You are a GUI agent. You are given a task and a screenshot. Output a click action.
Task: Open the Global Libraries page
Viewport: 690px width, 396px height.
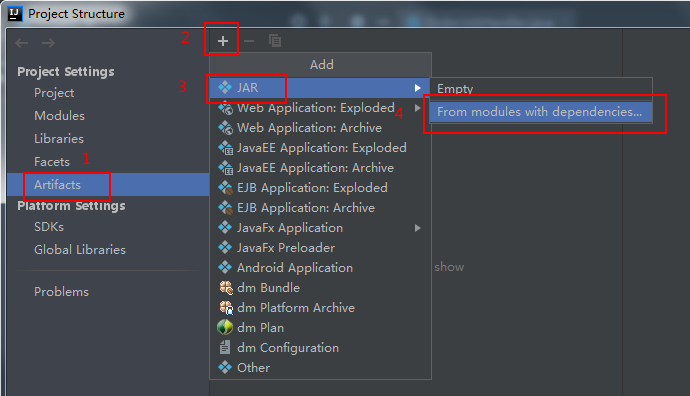click(x=80, y=249)
